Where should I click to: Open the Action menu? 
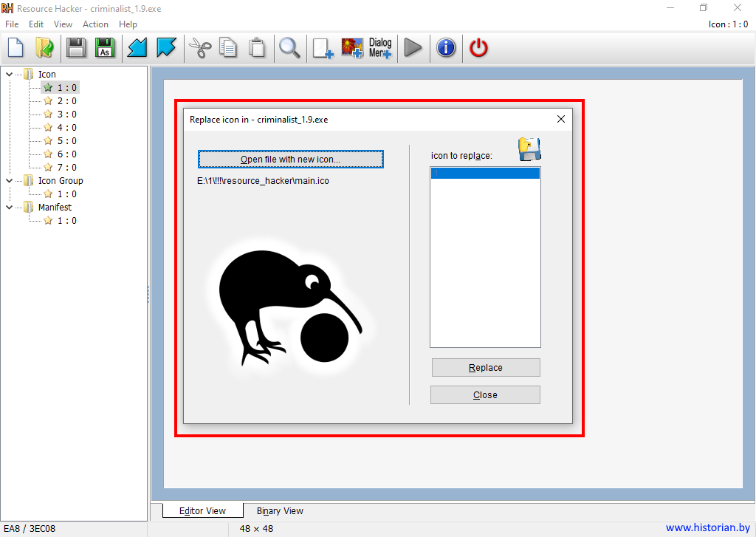point(95,24)
